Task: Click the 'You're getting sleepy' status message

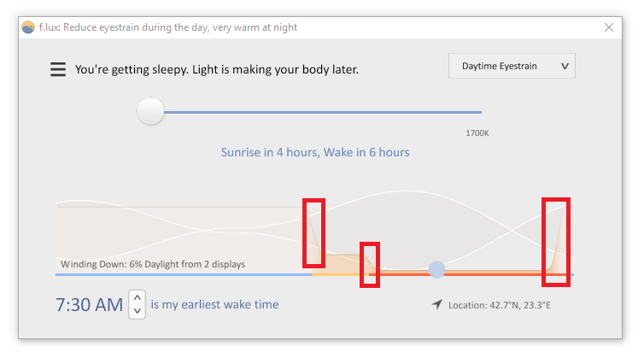Action: tap(216, 69)
